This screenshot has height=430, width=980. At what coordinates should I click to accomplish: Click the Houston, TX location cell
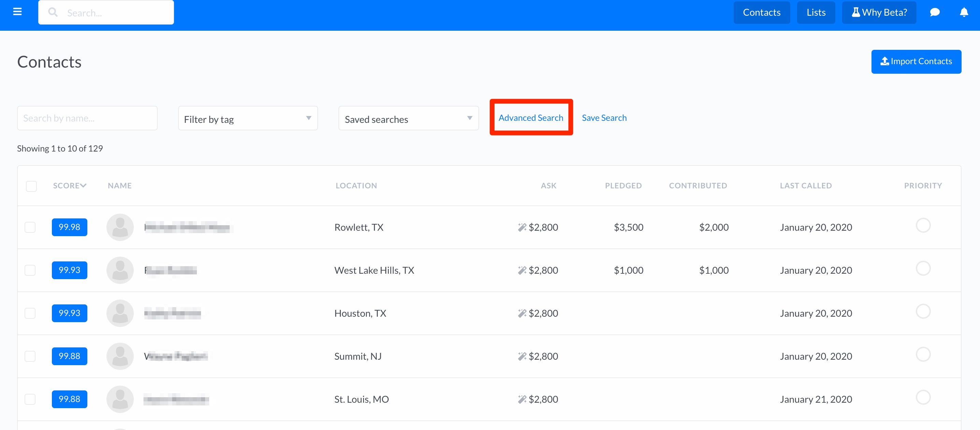[x=360, y=314]
